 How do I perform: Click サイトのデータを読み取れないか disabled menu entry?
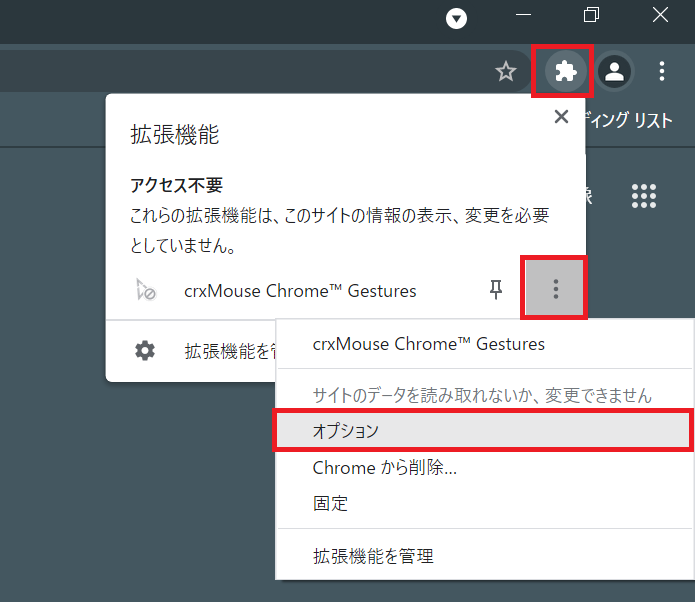pos(482,395)
